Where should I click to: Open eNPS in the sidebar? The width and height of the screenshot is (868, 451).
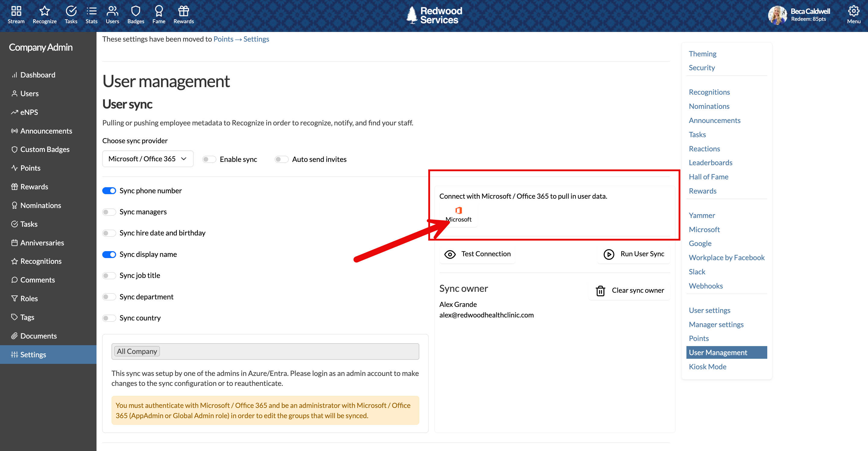29,112
